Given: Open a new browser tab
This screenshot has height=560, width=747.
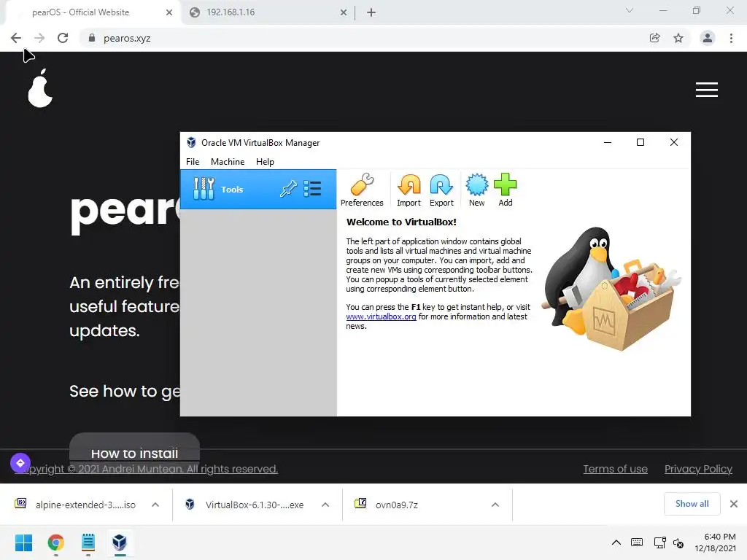Looking at the screenshot, I should point(371,13).
